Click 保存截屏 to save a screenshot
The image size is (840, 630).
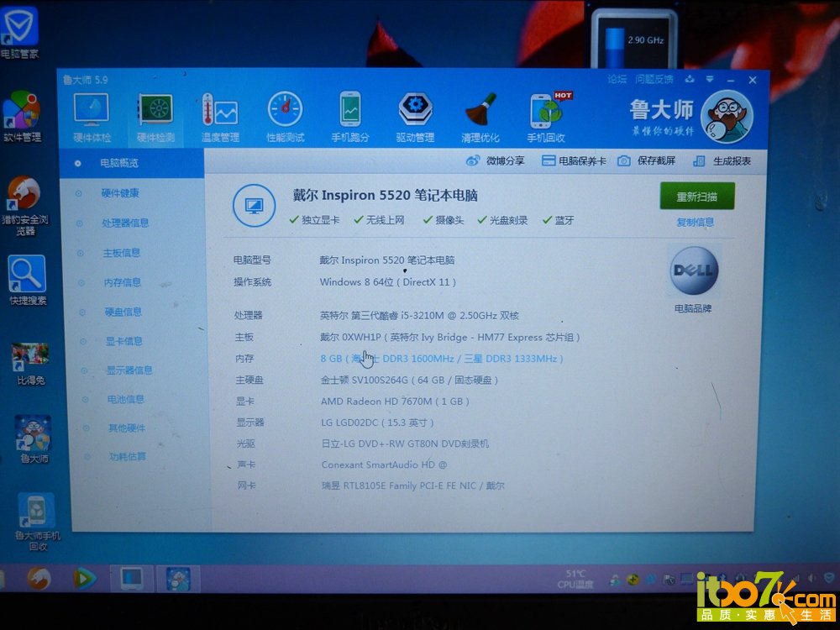[647, 160]
